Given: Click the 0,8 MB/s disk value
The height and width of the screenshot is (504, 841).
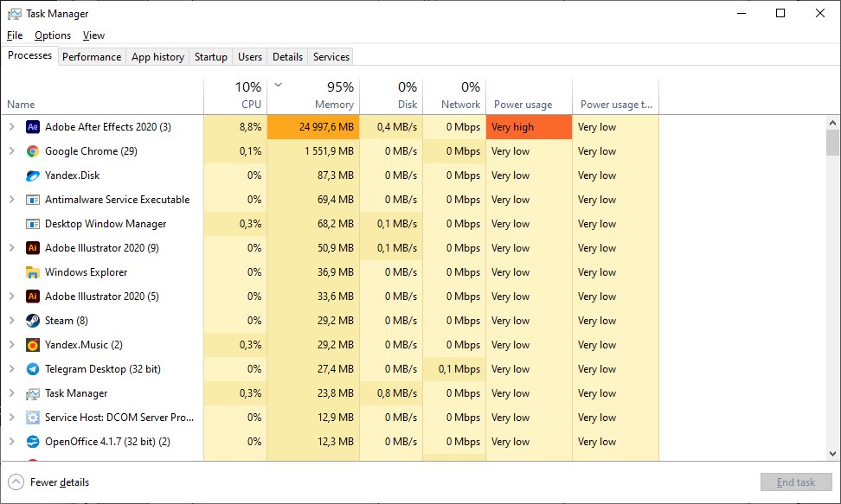Looking at the screenshot, I should pyautogui.click(x=397, y=393).
